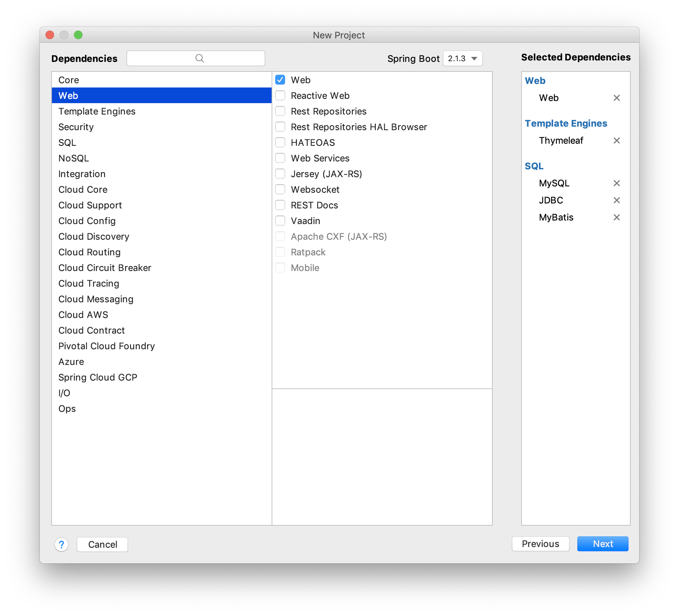Open the NoSQL category
Viewport: 679px width, 616px height.
coord(162,158)
